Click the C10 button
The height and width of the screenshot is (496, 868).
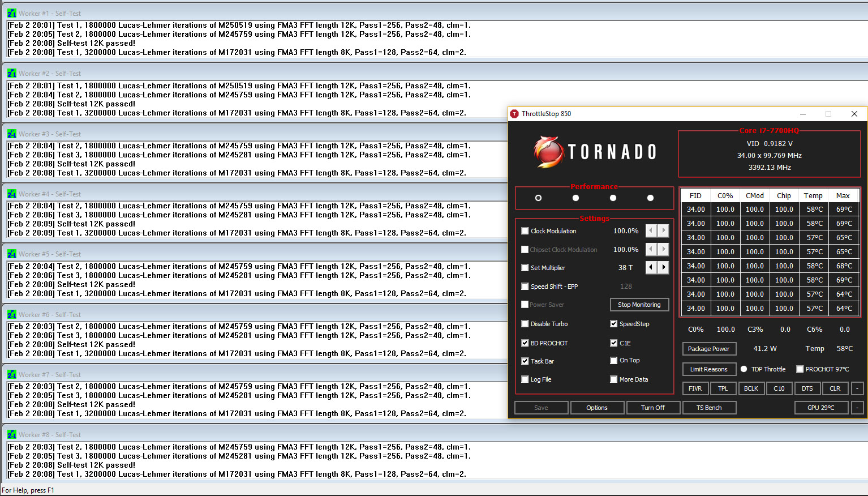click(779, 388)
